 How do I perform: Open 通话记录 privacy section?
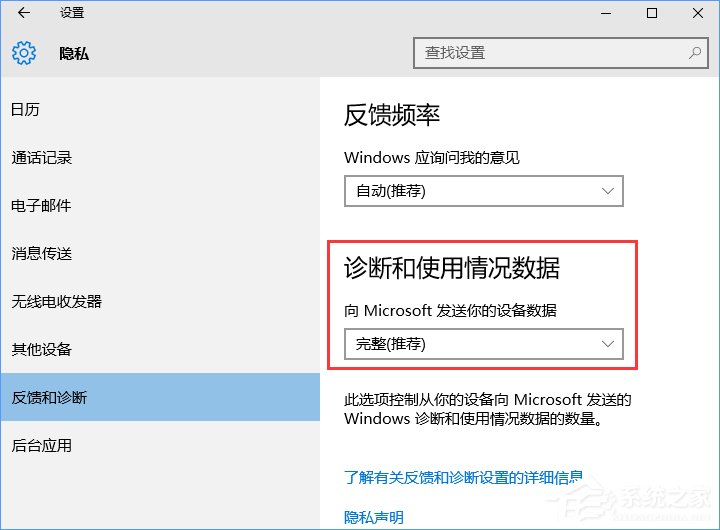(42, 158)
